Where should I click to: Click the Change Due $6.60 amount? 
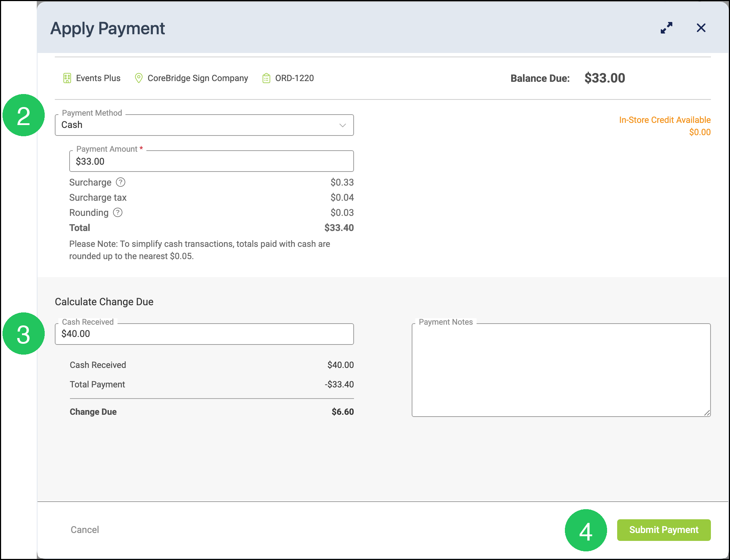(342, 412)
